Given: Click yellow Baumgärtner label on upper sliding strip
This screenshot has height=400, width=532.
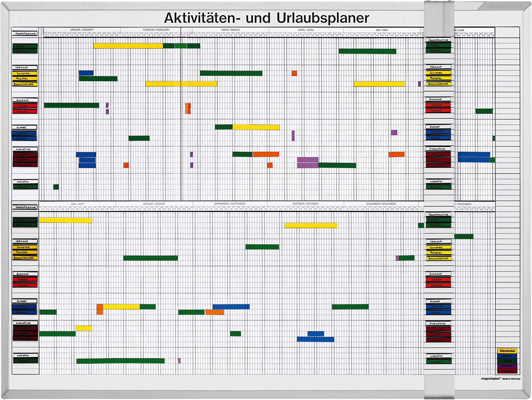Looking at the screenshot, I should point(438,84).
